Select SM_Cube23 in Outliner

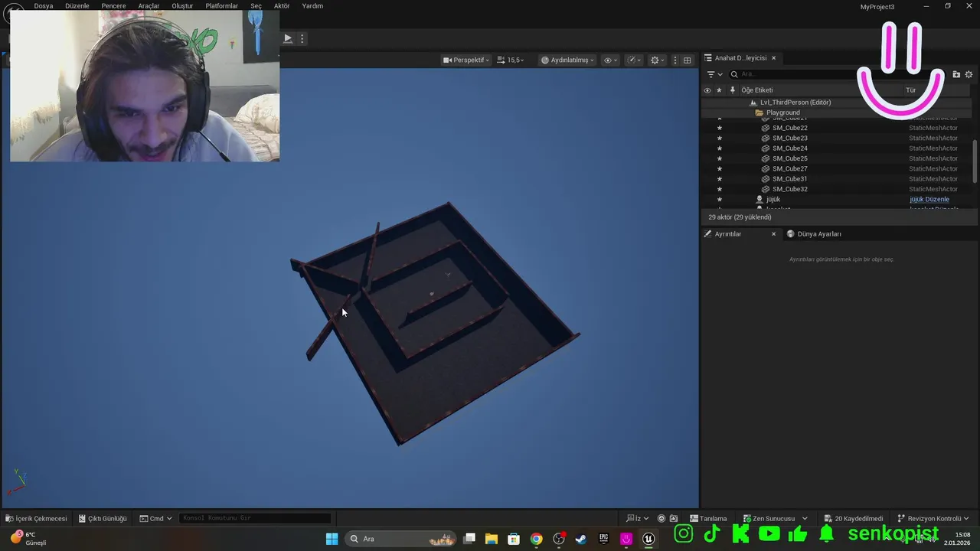[x=789, y=139]
